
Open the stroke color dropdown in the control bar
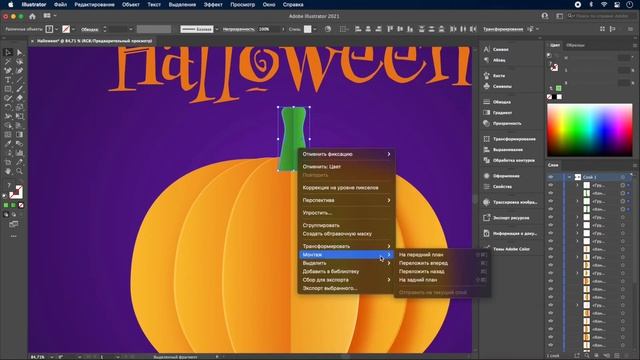tap(73, 29)
